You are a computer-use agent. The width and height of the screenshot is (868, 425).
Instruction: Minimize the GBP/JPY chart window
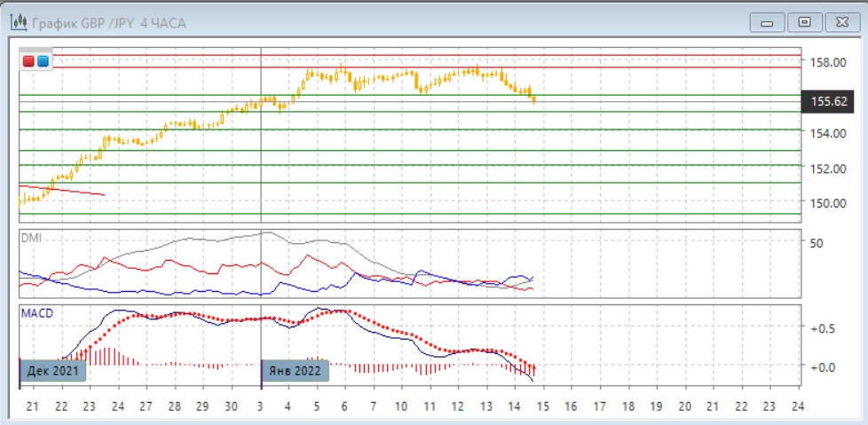(768, 21)
